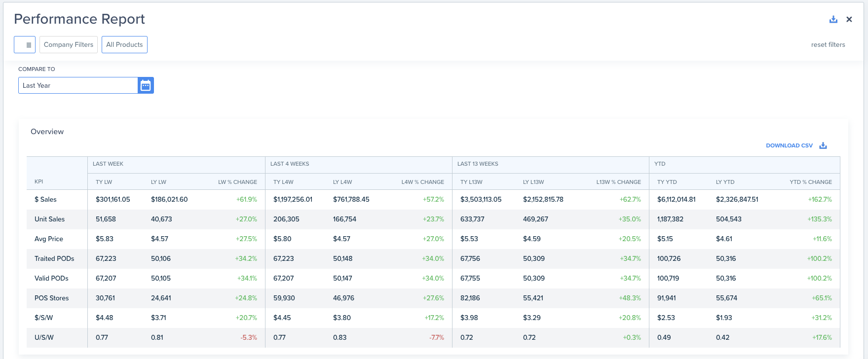868x359 pixels.
Task: Open Company Filters
Action: (69, 44)
